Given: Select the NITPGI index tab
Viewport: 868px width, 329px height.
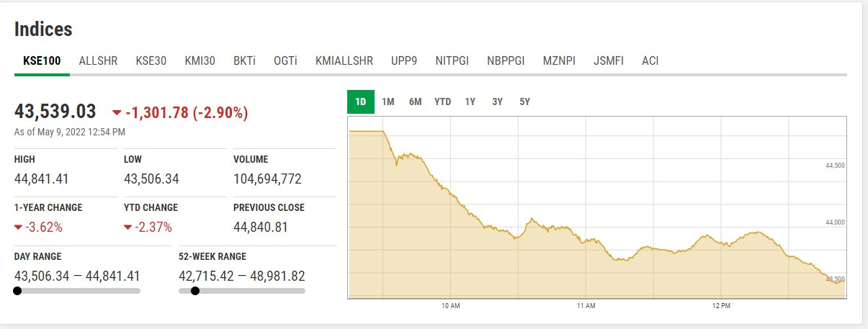Looking at the screenshot, I should [x=452, y=61].
